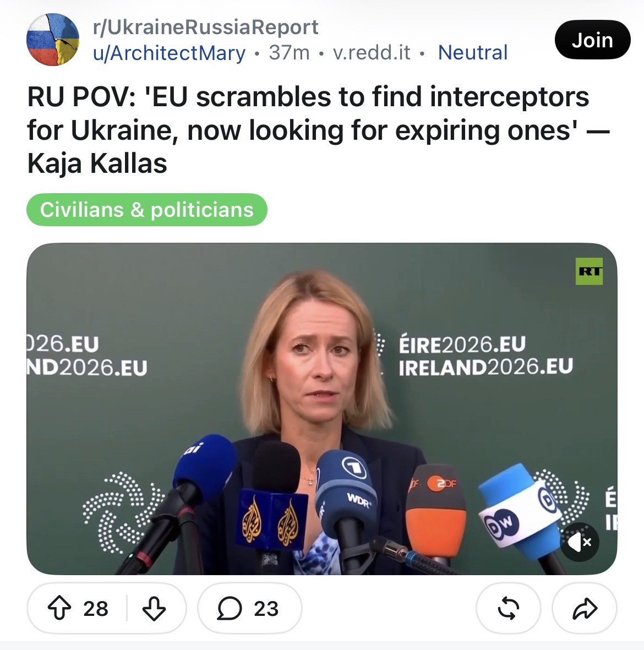Select the Neutral user flair
The width and height of the screenshot is (644, 650).
click(473, 53)
